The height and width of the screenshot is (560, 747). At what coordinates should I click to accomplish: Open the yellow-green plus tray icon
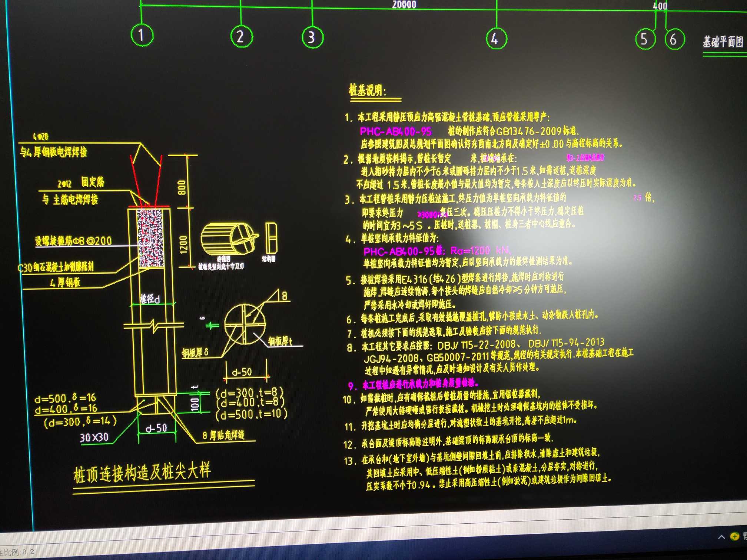(x=734, y=536)
